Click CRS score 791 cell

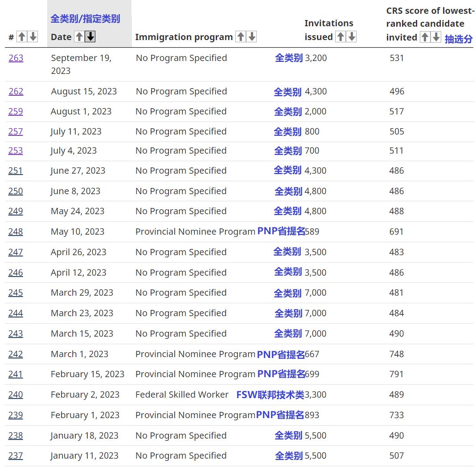click(397, 374)
